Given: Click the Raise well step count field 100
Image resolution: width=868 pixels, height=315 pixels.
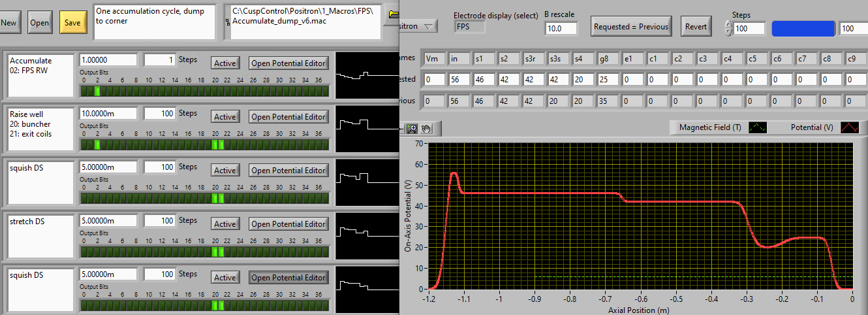Looking at the screenshot, I should tap(159, 114).
